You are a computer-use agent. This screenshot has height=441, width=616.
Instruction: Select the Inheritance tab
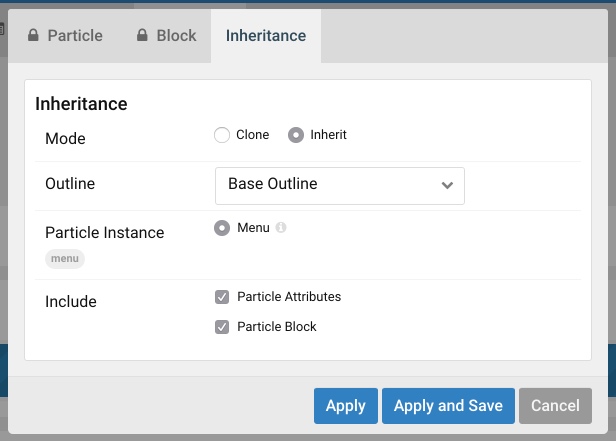[266, 36]
